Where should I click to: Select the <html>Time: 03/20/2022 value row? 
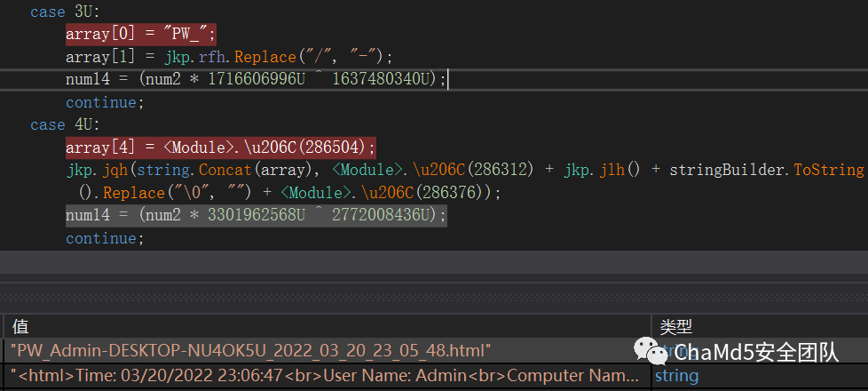327,376
